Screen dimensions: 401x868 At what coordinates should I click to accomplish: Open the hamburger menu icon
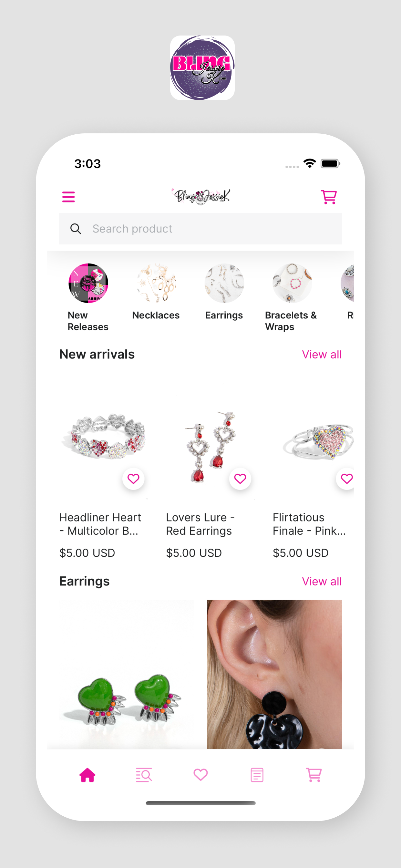[x=68, y=197]
